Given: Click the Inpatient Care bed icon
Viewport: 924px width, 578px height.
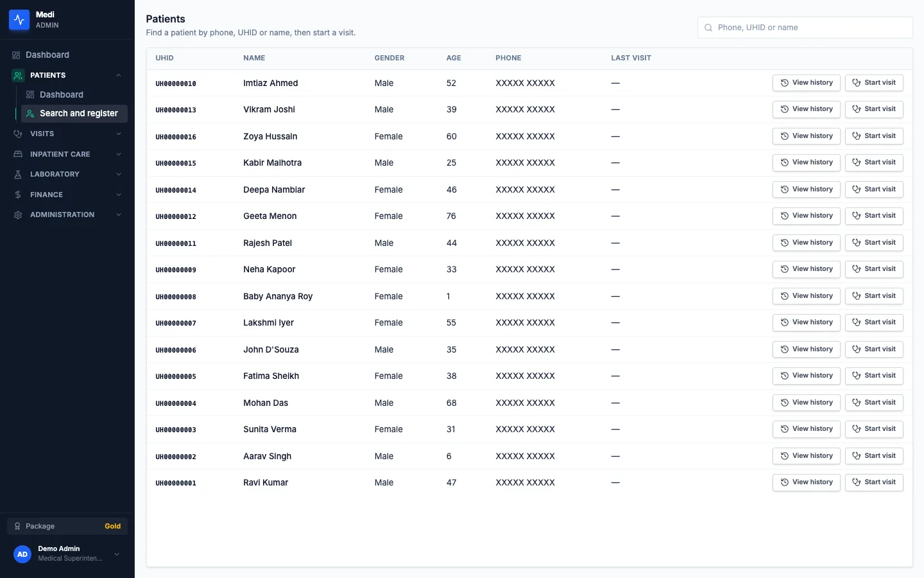Looking at the screenshot, I should (x=18, y=154).
